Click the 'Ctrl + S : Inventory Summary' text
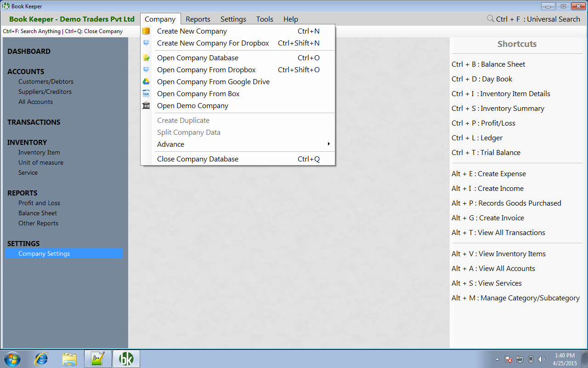Viewport: 588px width, 368px height. pyautogui.click(x=498, y=109)
